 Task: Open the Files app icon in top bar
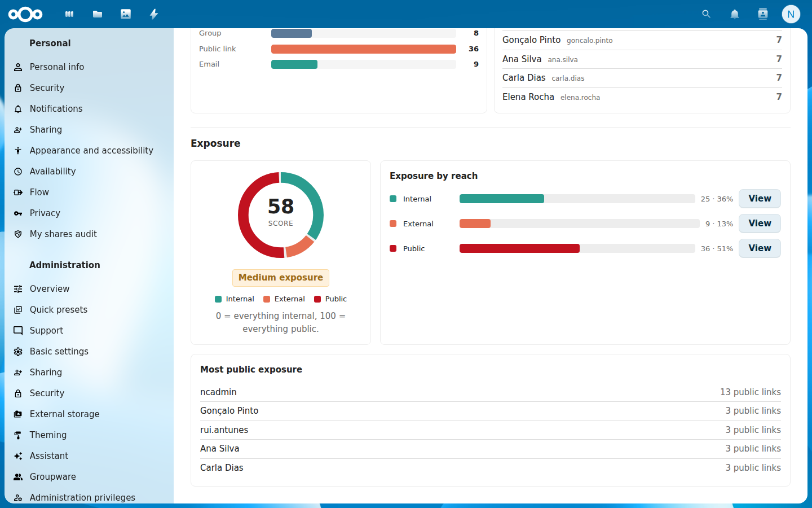(x=98, y=14)
